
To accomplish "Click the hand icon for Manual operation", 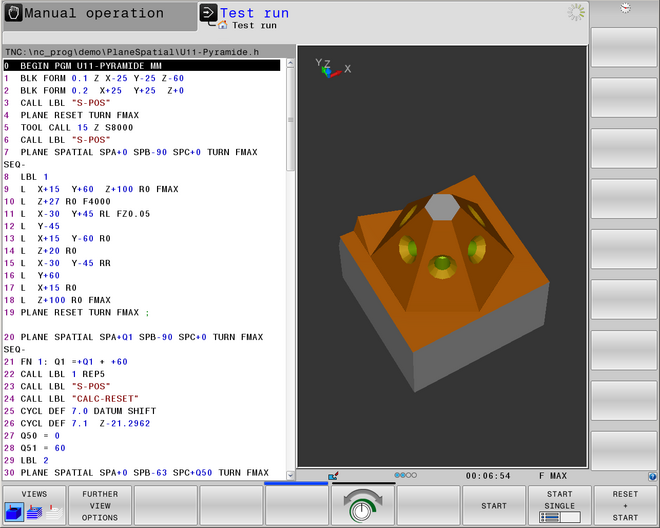I will click(x=11, y=14).
